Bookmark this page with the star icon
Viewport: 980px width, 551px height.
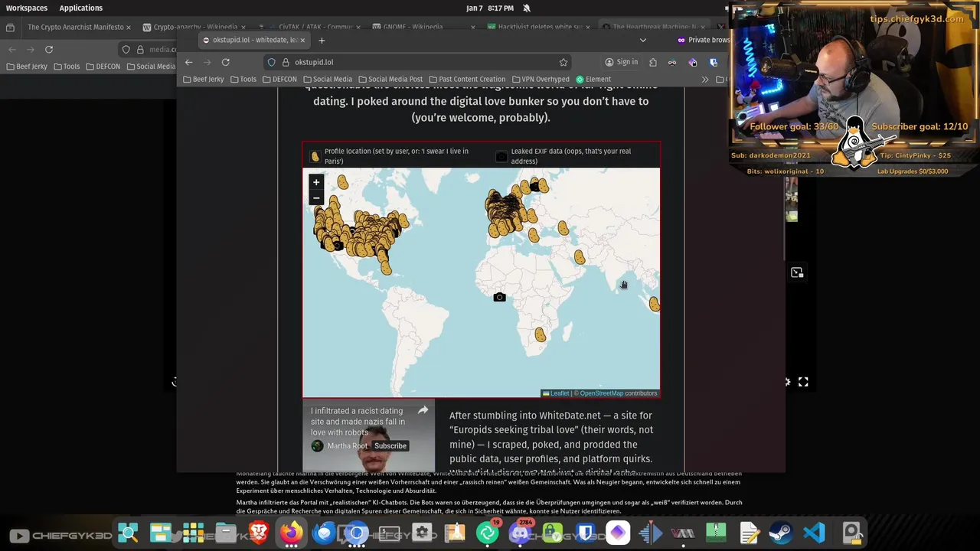tap(563, 62)
